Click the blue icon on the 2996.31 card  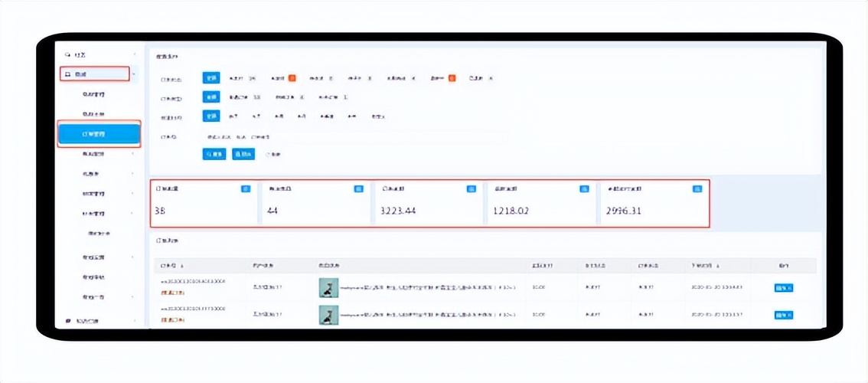(x=697, y=189)
